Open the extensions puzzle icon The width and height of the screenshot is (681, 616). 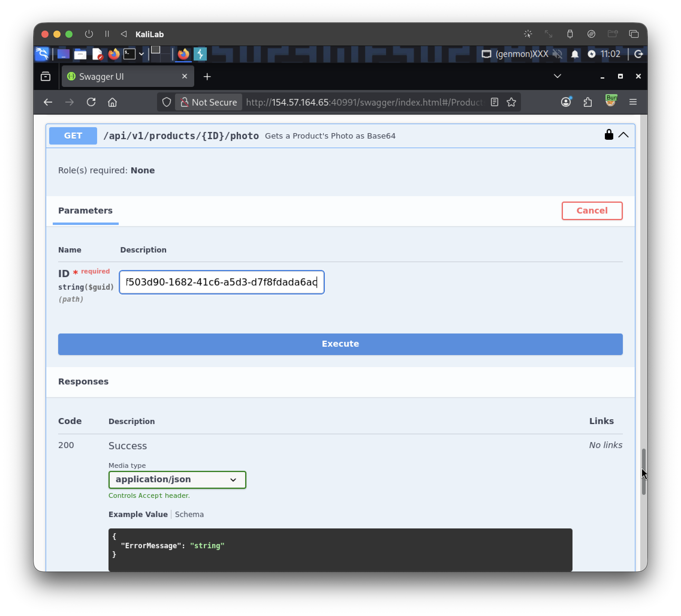tap(588, 102)
